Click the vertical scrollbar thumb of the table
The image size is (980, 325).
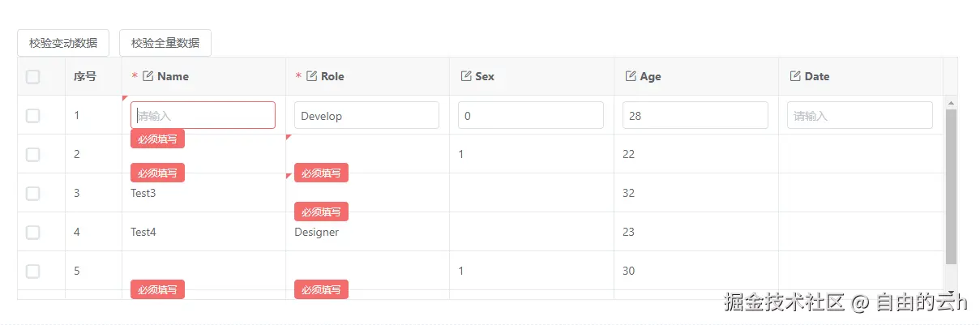(x=952, y=186)
